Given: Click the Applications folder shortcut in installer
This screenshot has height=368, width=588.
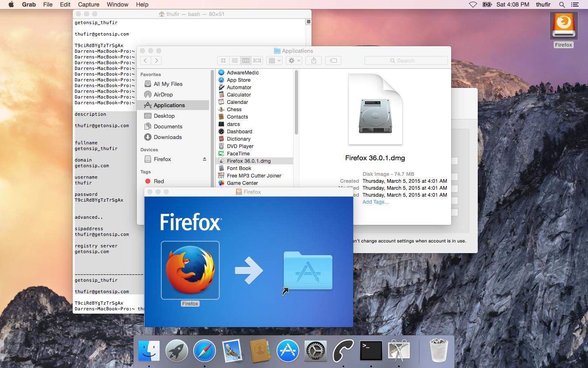Looking at the screenshot, I should point(308,271).
